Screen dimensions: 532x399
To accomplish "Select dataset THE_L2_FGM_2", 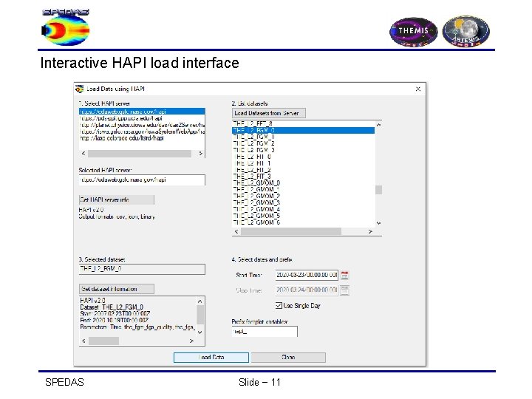I will tap(304, 143).
